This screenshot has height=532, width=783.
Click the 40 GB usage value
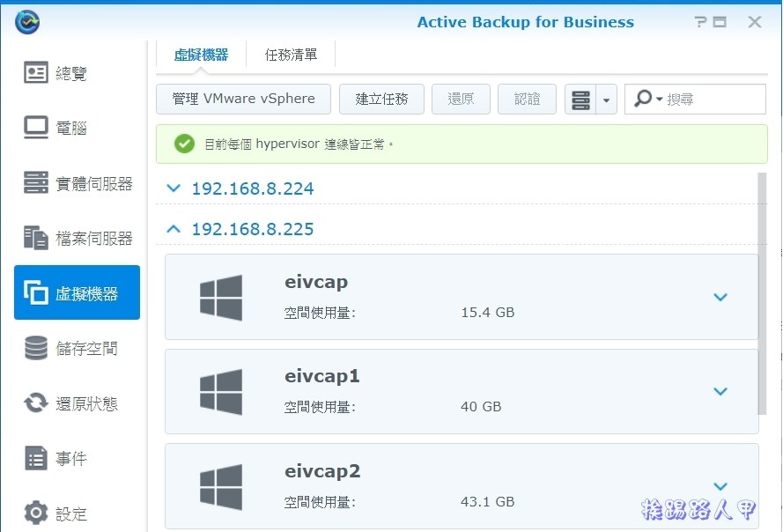[x=481, y=406]
